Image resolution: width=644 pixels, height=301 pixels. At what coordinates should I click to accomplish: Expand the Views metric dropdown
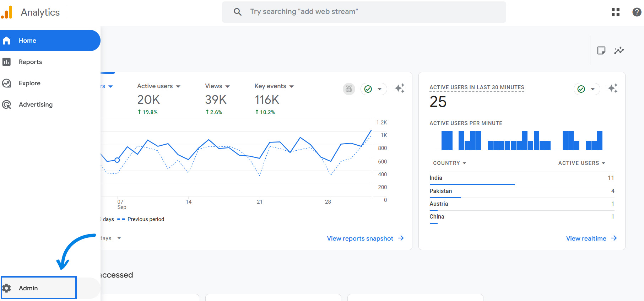217,86
